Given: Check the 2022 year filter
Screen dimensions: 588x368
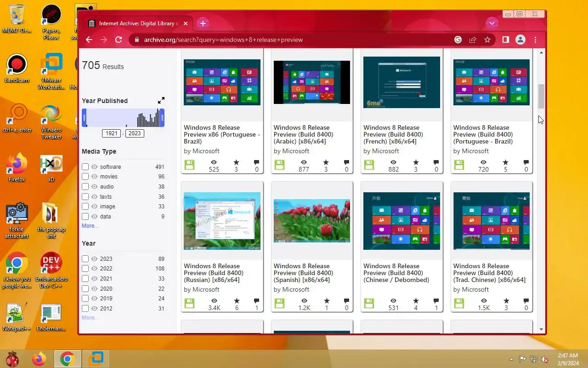Looking at the screenshot, I should coord(85,269).
